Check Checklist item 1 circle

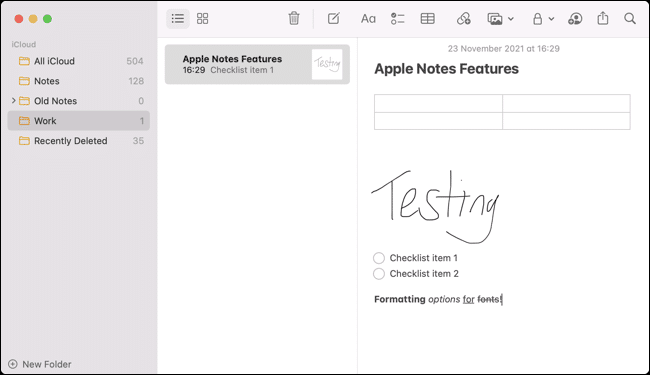(379, 258)
